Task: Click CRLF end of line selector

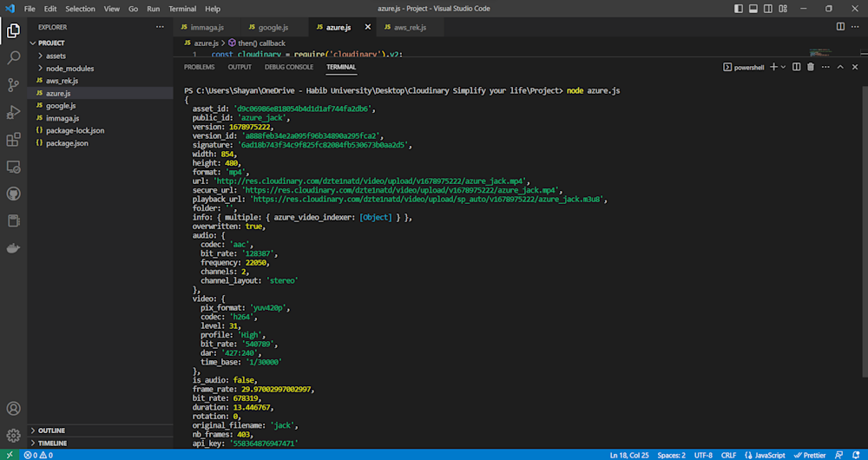Action: pyautogui.click(x=729, y=455)
